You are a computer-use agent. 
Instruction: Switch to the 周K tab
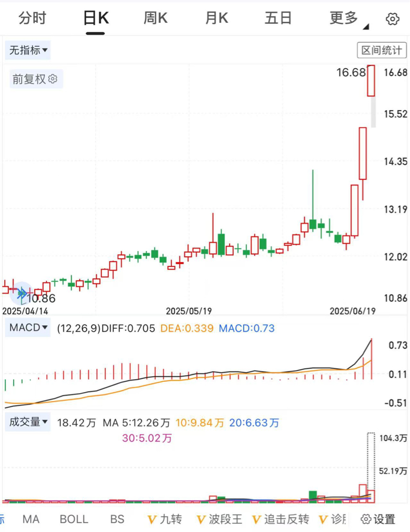coord(155,18)
